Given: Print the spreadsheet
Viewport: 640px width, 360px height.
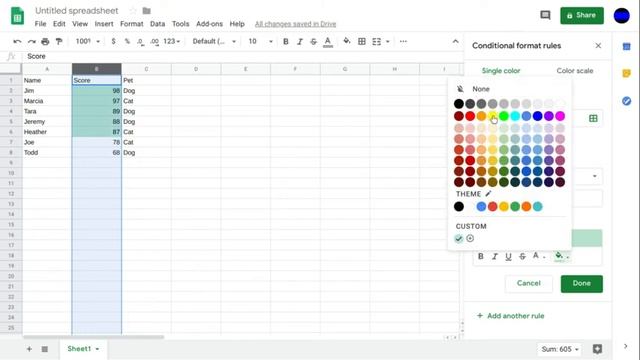Looking at the screenshot, I should click(x=45, y=41).
